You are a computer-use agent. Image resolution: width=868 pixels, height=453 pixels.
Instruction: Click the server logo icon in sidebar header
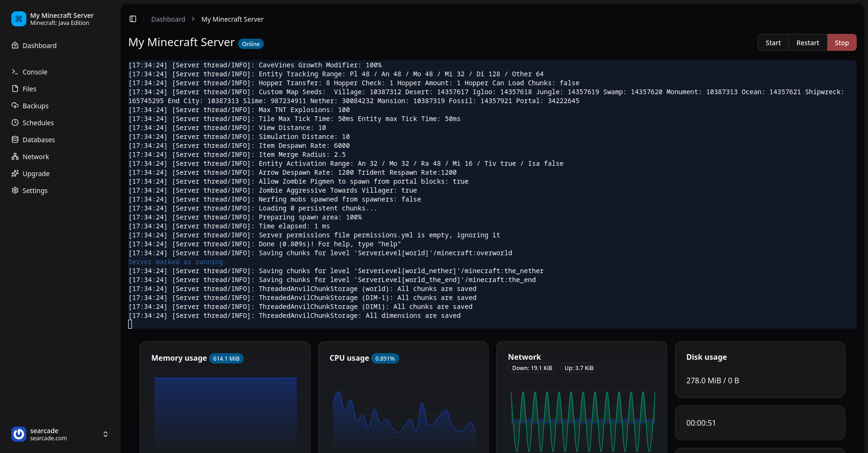[19, 19]
